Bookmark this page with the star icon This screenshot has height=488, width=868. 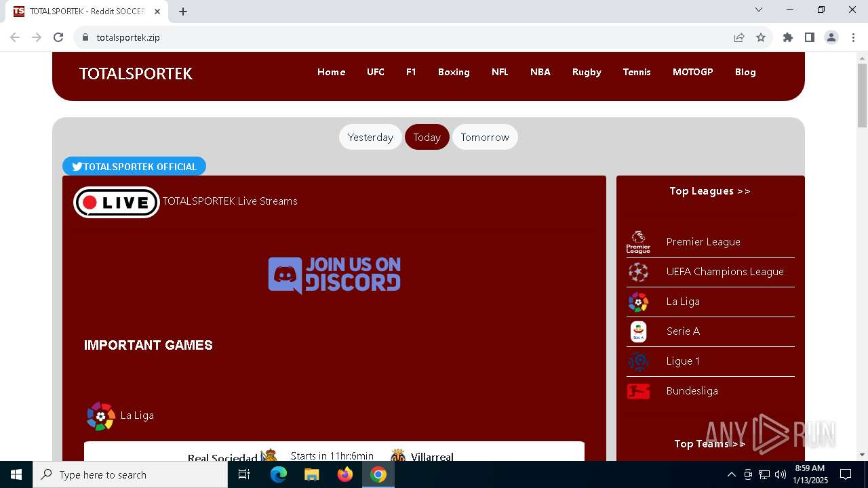(761, 37)
